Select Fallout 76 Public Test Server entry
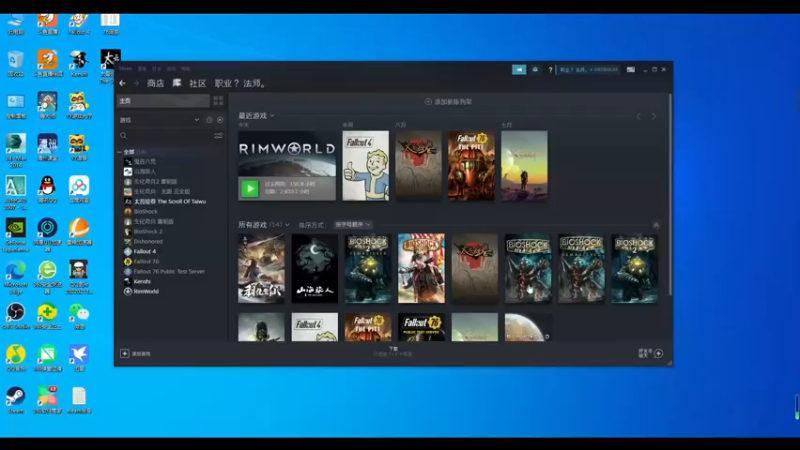Screen dimensions: 800x450 pos(169,271)
